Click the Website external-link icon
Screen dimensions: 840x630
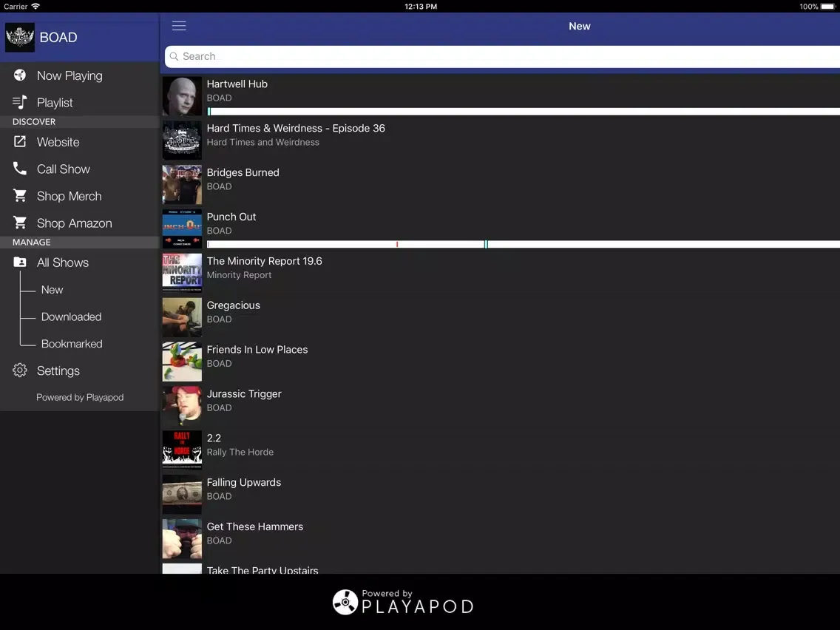20,141
